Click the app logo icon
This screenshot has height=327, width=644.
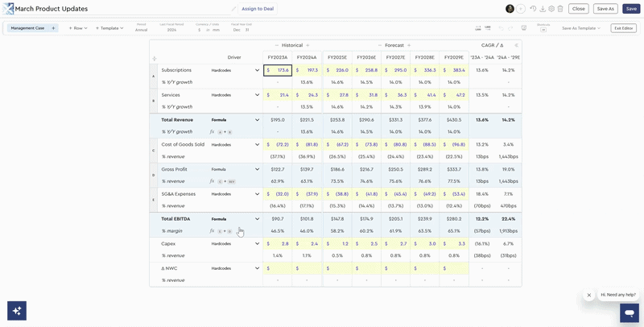click(x=8, y=9)
